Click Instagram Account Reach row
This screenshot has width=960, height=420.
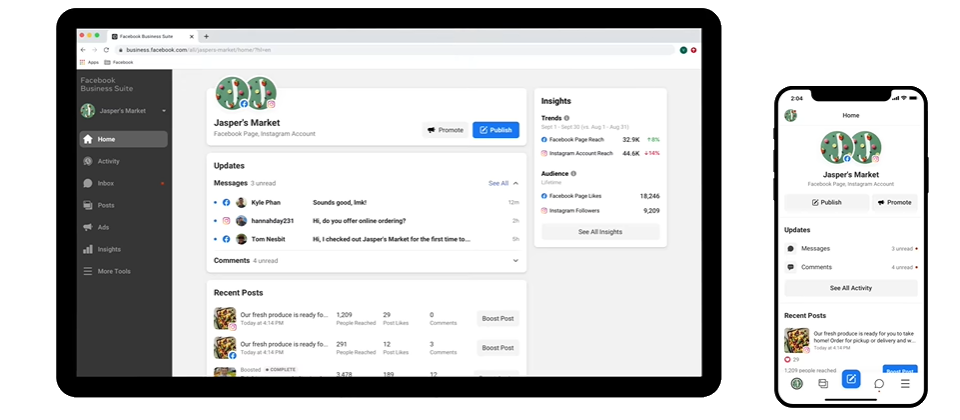point(600,153)
